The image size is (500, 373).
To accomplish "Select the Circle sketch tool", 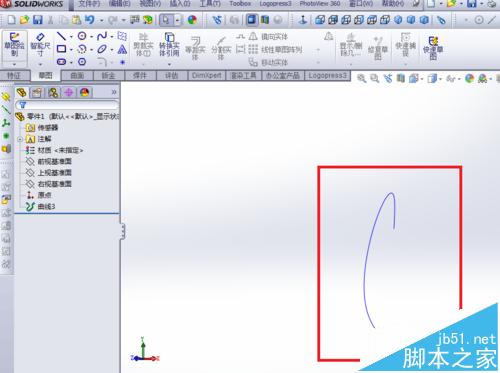I will pos(82,36).
